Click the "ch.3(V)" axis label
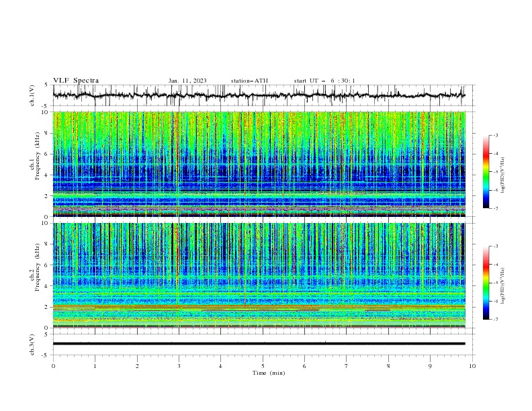532x411 pixels. (32, 345)
